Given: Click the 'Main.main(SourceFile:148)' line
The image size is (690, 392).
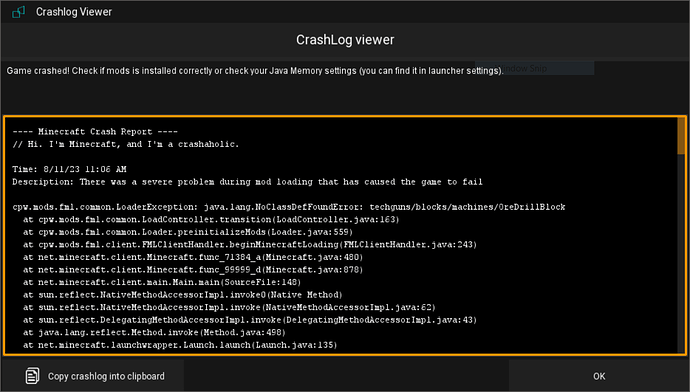Looking at the screenshot, I should [162, 282].
